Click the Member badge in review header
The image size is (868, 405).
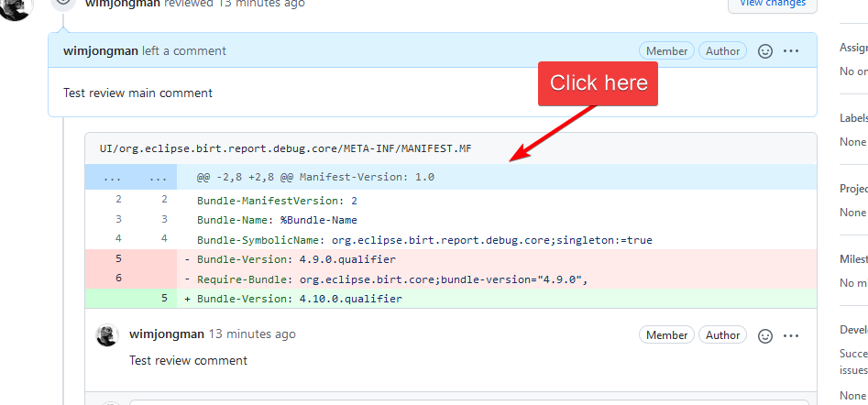point(666,51)
